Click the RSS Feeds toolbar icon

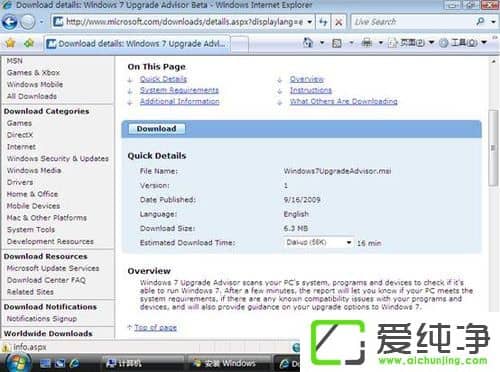click(337, 43)
